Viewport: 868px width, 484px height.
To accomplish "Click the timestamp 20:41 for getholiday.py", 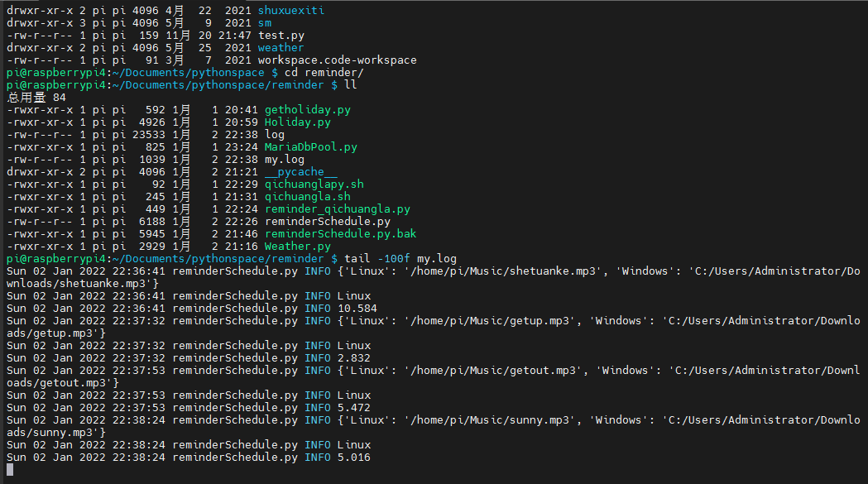I will pos(242,110).
